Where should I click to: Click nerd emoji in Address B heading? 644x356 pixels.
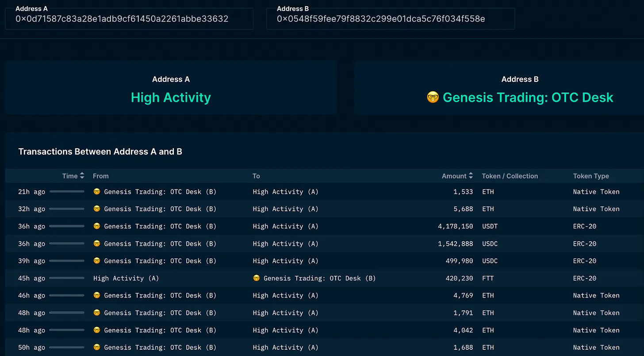[433, 97]
